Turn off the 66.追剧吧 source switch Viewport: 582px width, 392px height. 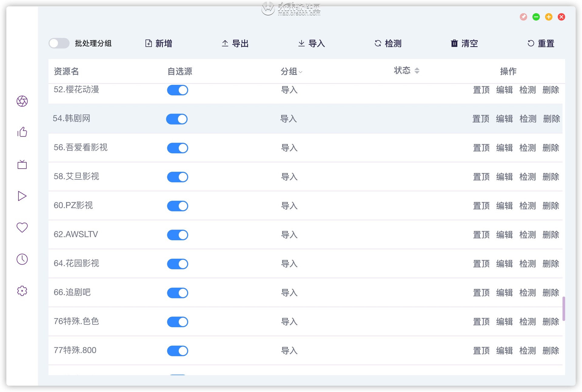[x=177, y=293]
